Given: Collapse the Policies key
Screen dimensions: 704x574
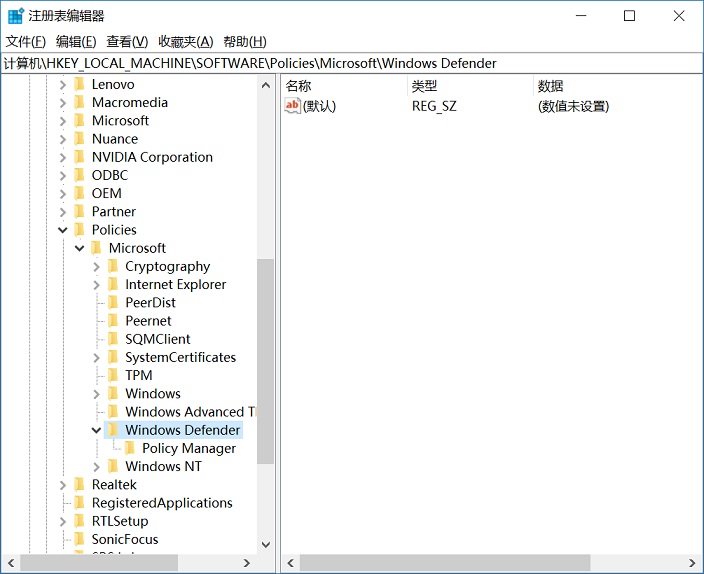Looking at the screenshot, I should 62,230.
